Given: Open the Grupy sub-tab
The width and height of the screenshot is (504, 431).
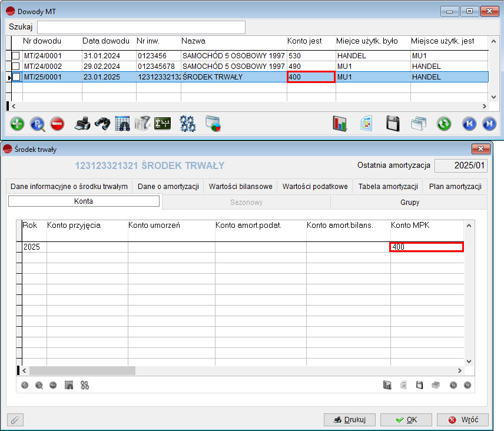Looking at the screenshot, I should (409, 202).
